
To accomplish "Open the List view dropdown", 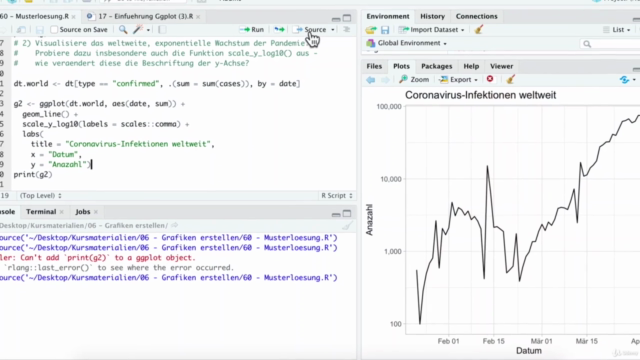I will click(x=616, y=29).
